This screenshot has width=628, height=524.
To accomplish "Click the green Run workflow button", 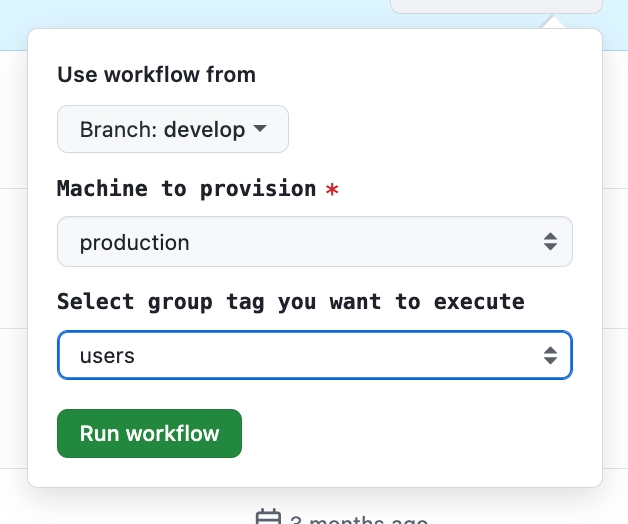I will pos(149,433).
